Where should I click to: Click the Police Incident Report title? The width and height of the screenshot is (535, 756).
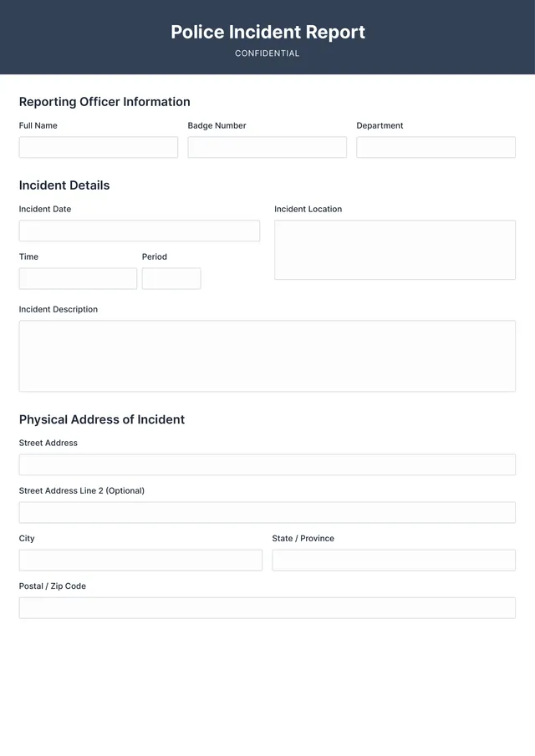(267, 32)
